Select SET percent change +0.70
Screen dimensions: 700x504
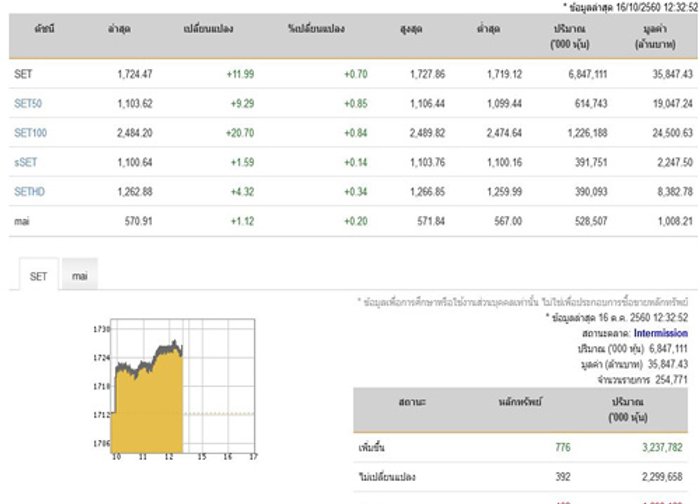point(356,74)
